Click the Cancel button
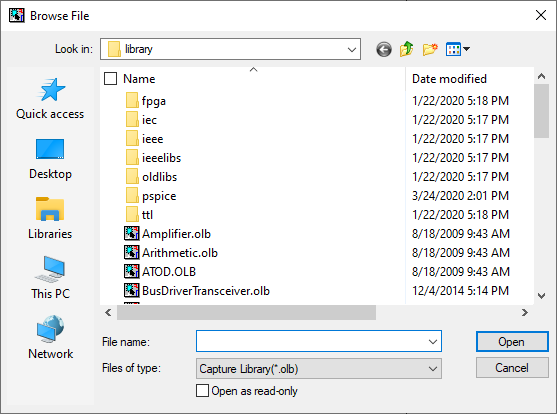 click(x=512, y=367)
